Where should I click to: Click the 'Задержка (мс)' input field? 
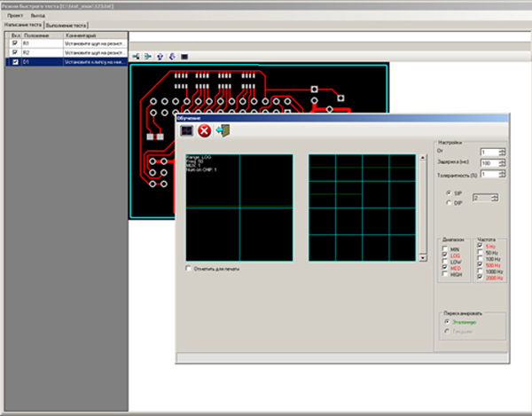click(x=489, y=163)
